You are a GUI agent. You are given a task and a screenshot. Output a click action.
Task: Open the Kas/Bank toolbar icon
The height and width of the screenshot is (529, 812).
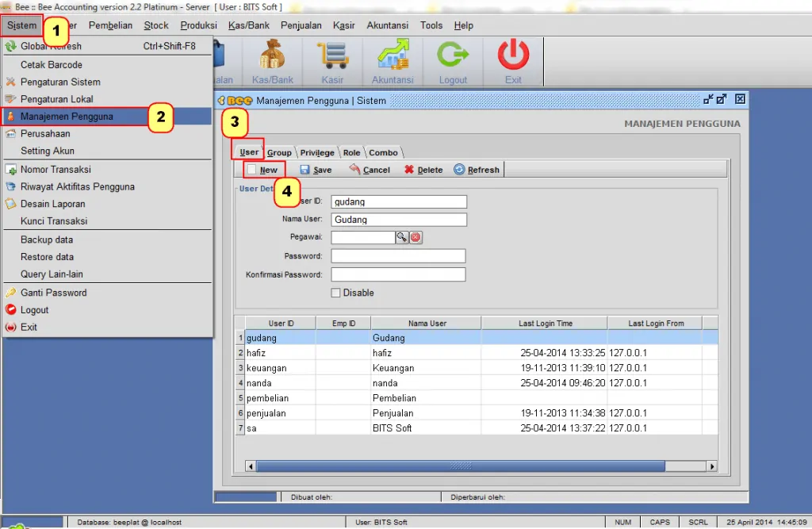point(273,62)
